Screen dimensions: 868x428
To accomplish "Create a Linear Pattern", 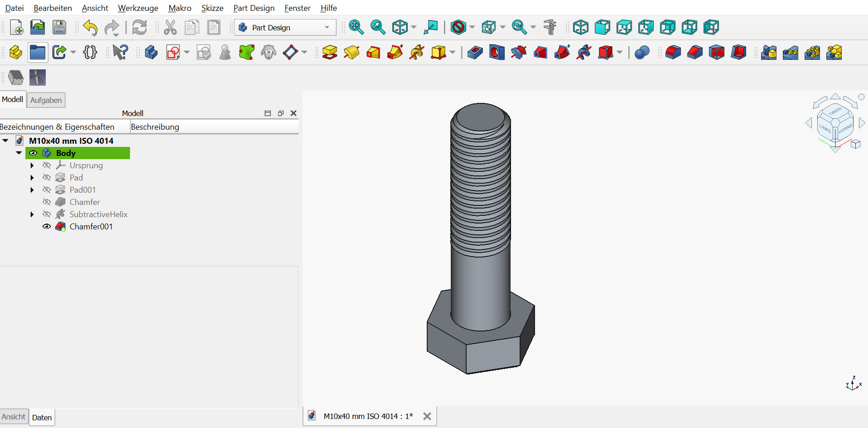I will [x=791, y=53].
